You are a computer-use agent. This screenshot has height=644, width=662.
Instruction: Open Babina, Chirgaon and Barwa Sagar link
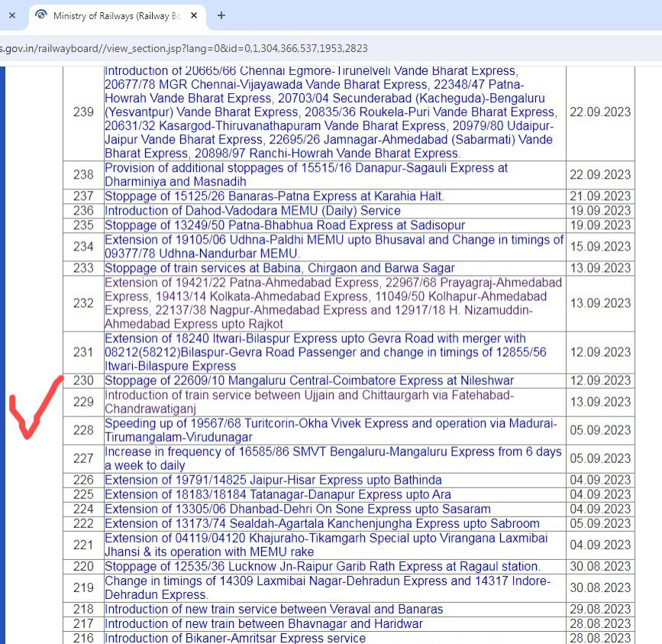point(279,268)
